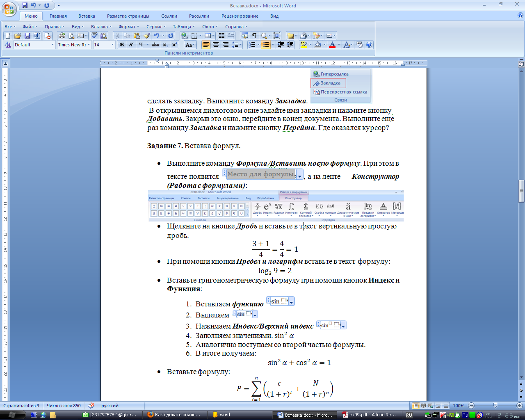525x420 pixels.
Task: Click the Redo icon
Action: pos(171,36)
